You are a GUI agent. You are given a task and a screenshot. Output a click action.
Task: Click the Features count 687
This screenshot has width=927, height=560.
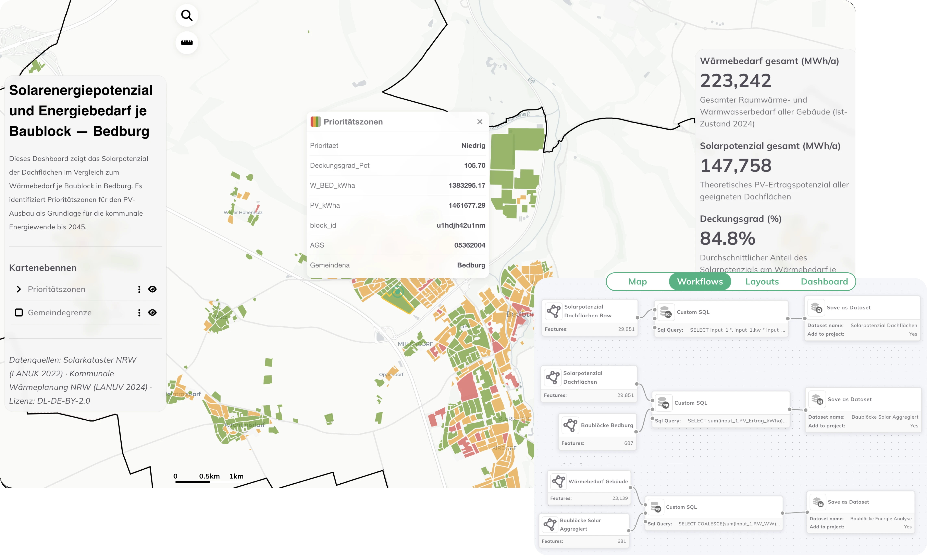[628, 443]
